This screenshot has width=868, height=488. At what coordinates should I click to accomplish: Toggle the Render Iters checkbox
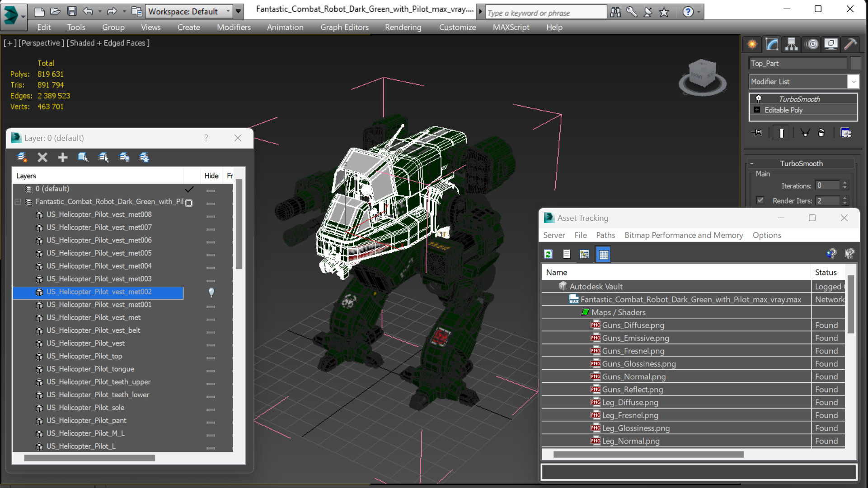[760, 200]
